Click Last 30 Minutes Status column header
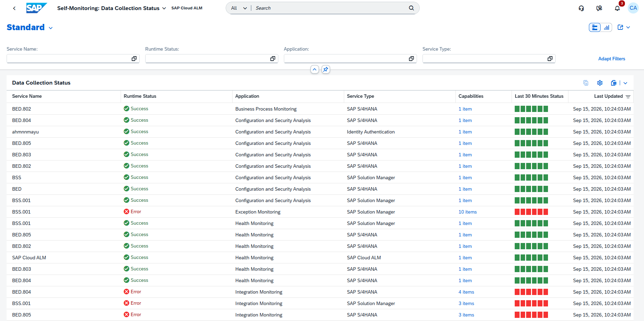Image resolution: width=644 pixels, height=321 pixels. click(540, 96)
